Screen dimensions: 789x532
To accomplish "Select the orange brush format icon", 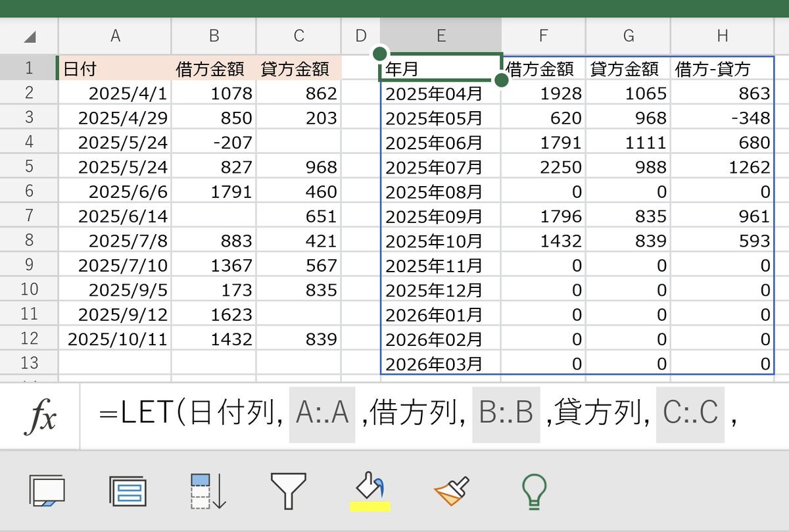I will (x=451, y=491).
